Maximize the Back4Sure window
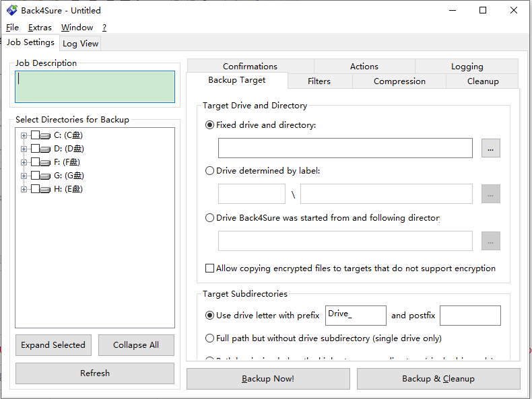Image resolution: width=532 pixels, height=399 pixels. pyautogui.click(x=483, y=10)
